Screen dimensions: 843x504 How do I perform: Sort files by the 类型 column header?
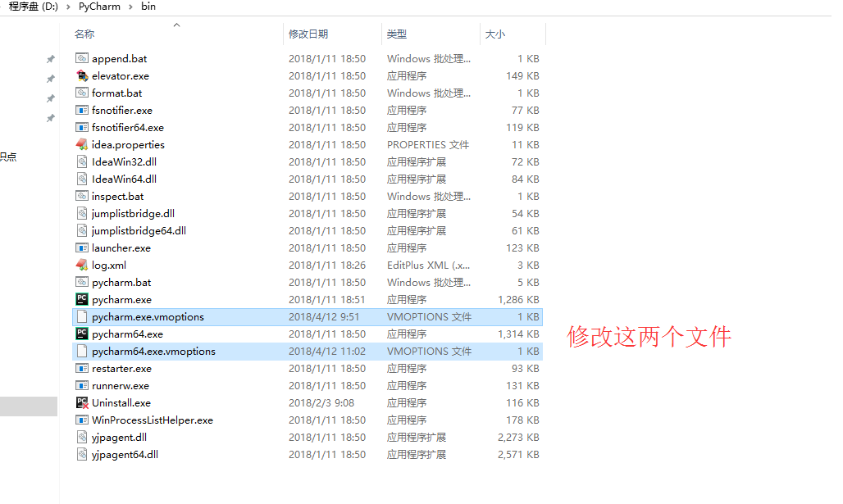click(x=397, y=34)
